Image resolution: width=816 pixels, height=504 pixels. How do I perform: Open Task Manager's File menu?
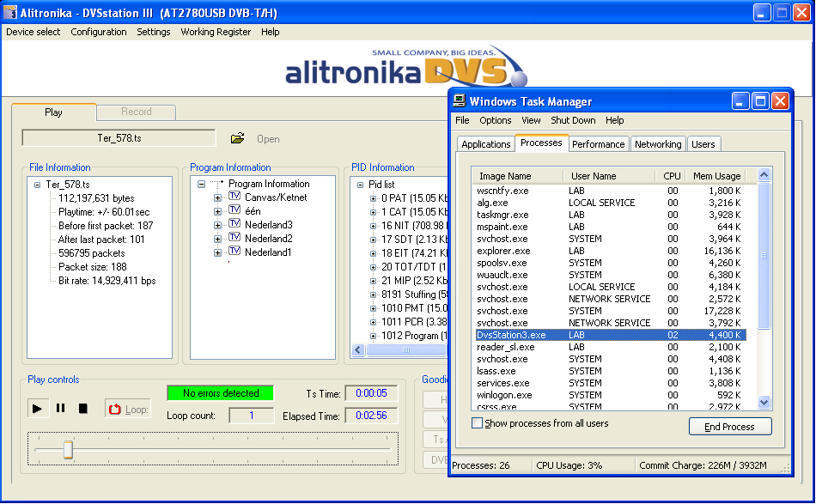(x=462, y=120)
